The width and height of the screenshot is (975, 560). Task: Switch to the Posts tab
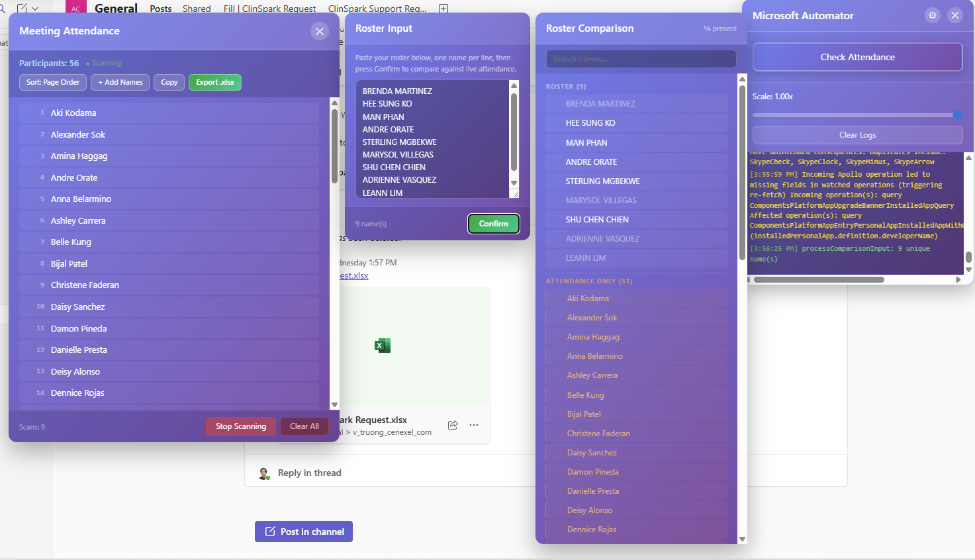coord(161,9)
